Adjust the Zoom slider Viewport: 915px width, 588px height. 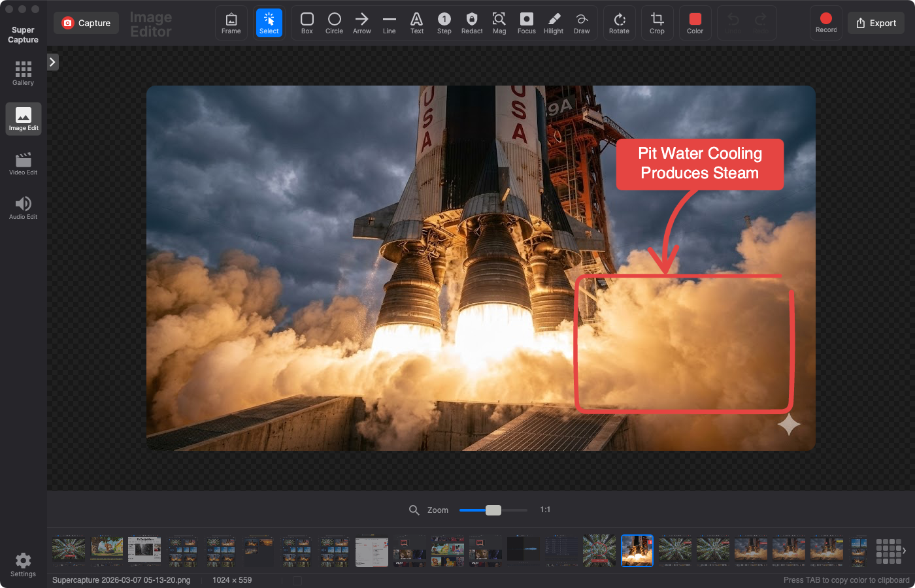point(493,510)
